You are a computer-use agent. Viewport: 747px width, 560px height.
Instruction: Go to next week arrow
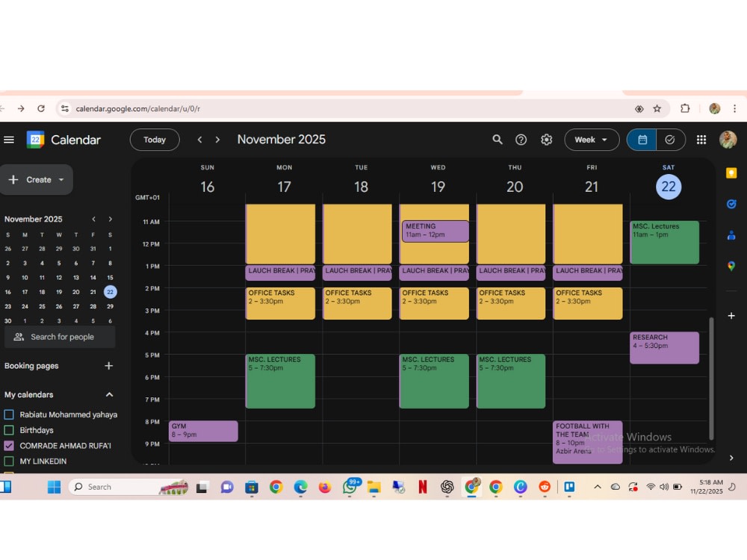(217, 140)
